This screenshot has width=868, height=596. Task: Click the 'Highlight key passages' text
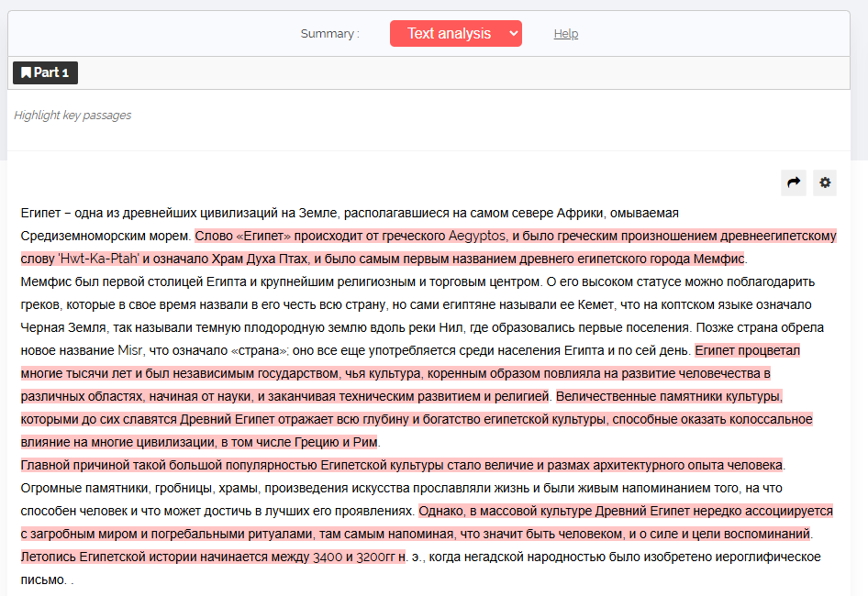click(72, 116)
